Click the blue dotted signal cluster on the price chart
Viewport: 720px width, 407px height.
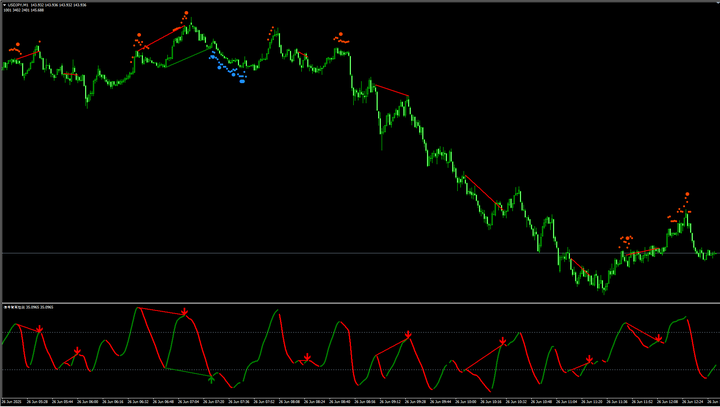click(x=228, y=68)
